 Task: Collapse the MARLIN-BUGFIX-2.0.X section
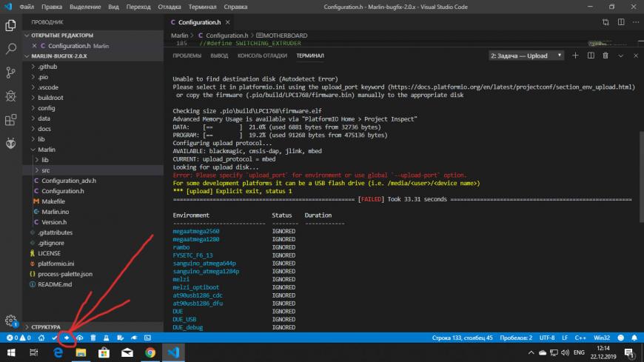coord(93,56)
